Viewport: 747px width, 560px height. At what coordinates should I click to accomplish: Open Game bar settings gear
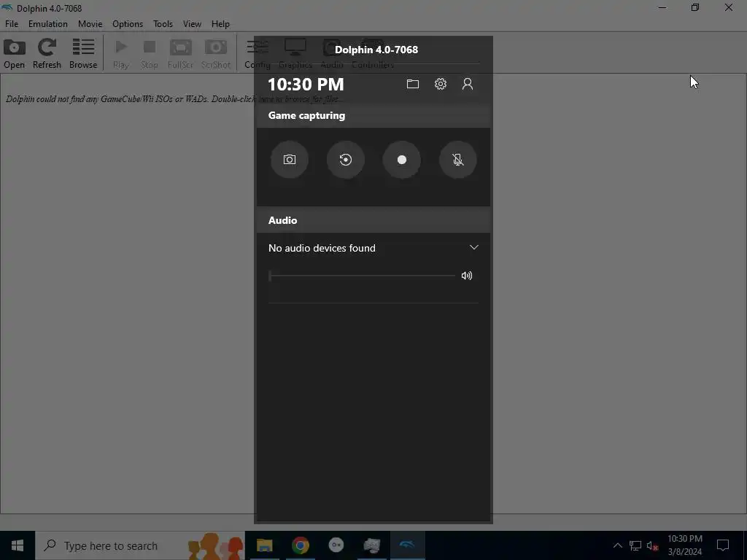point(440,85)
